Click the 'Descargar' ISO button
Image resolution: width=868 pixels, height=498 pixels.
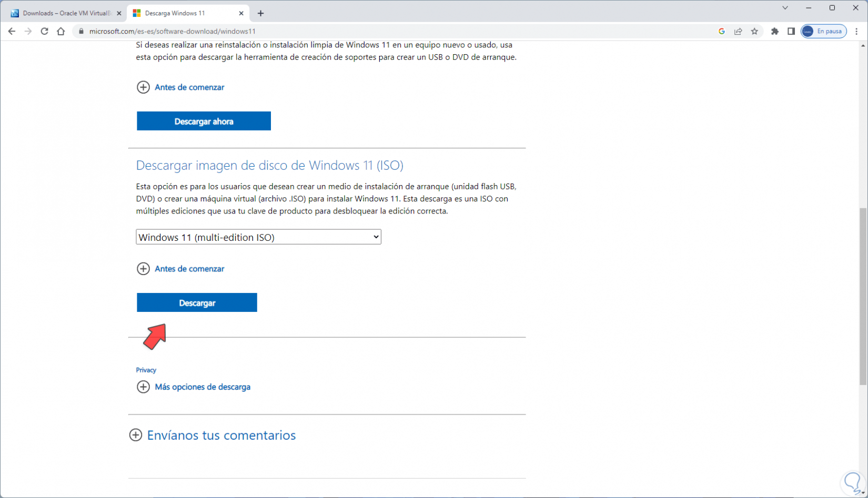pyautogui.click(x=197, y=302)
